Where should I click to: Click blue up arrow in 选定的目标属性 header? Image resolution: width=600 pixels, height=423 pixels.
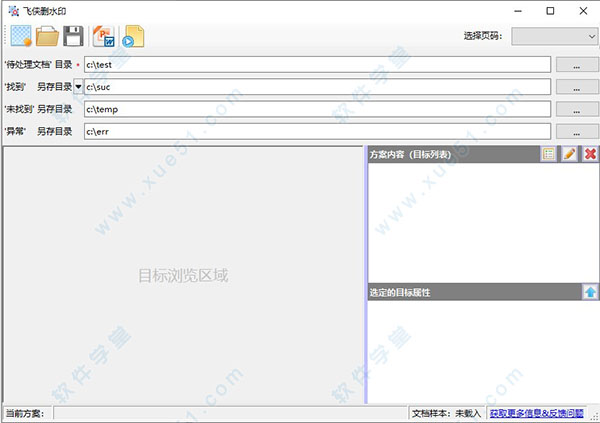coord(590,292)
